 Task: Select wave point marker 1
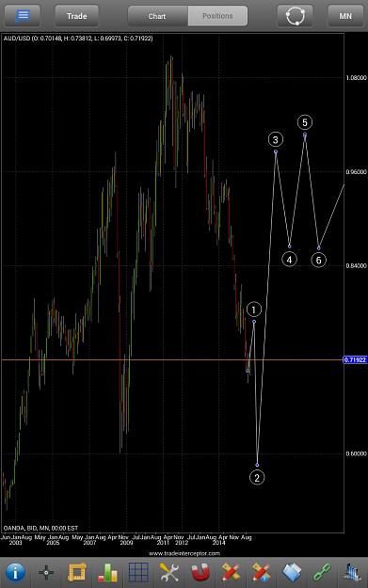click(254, 310)
